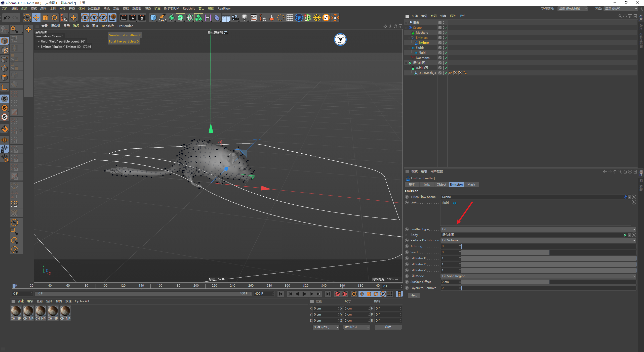Select the Move tool
The image size is (644, 352).
[x=36, y=18]
